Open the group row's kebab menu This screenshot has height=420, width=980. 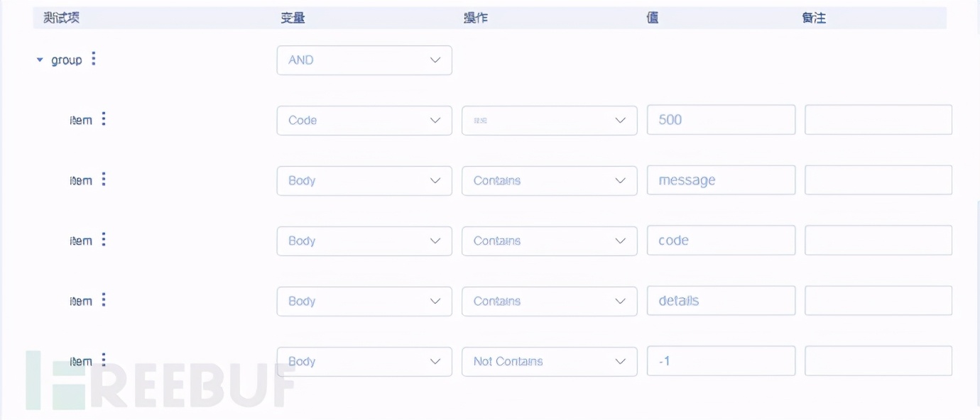coord(93,60)
